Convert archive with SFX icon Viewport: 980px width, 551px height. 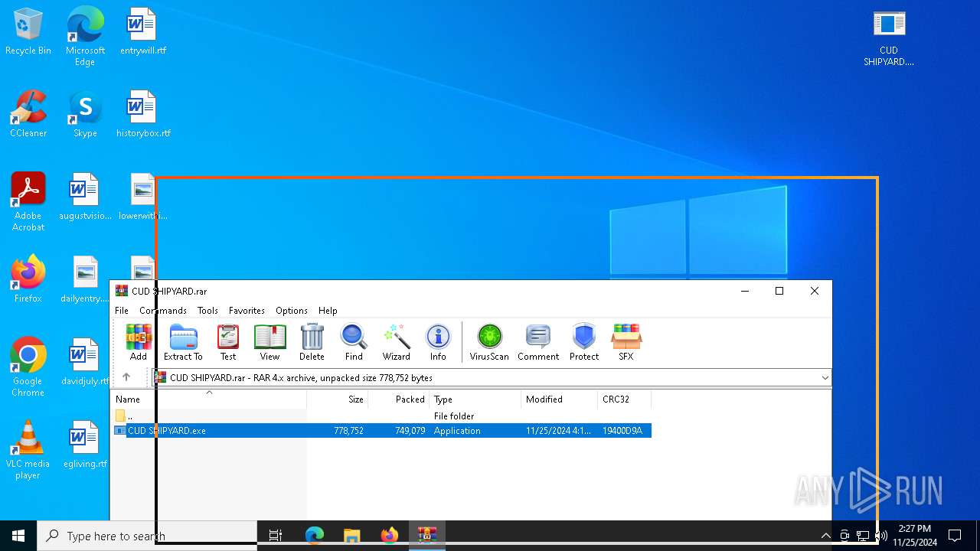pos(626,341)
